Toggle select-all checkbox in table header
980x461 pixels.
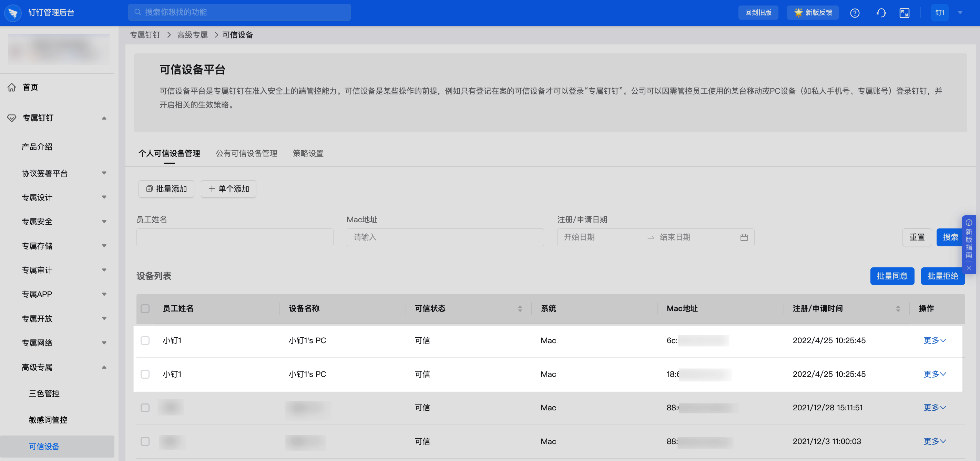pos(145,308)
